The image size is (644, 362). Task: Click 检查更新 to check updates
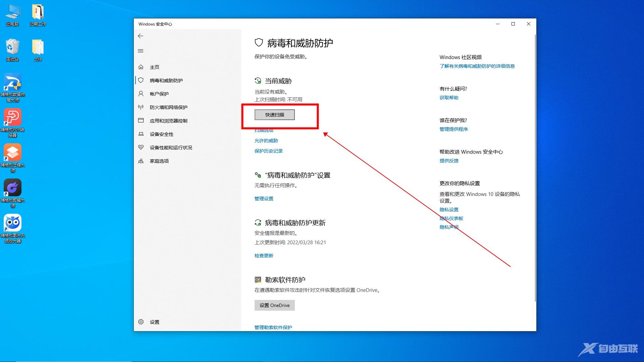[x=264, y=255]
